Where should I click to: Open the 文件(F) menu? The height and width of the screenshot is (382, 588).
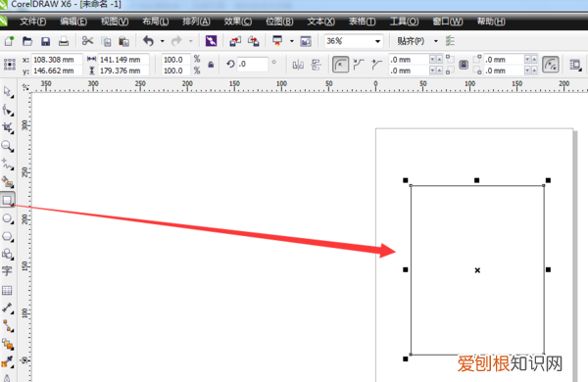pos(33,22)
